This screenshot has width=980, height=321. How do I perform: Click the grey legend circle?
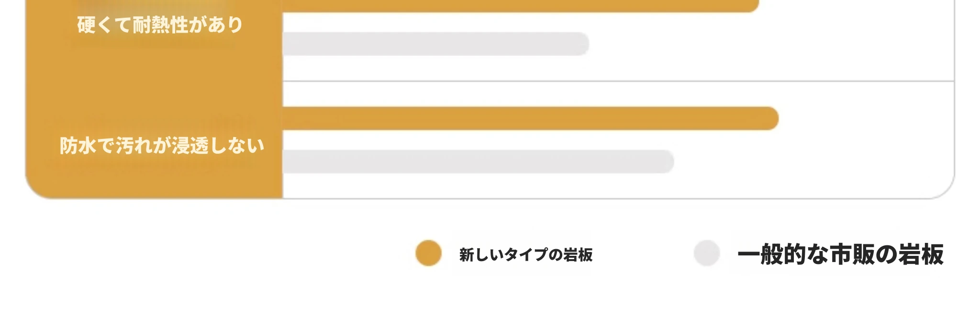click(707, 253)
